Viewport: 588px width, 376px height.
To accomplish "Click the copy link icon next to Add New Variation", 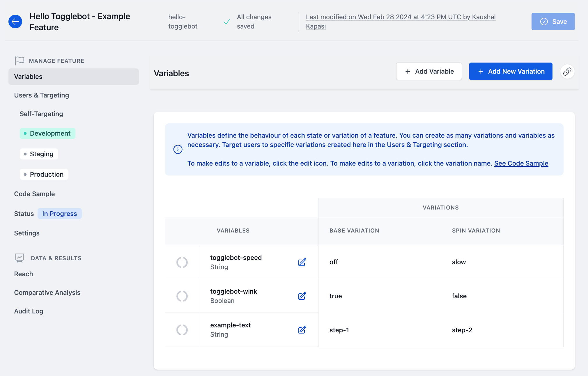I will [568, 71].
